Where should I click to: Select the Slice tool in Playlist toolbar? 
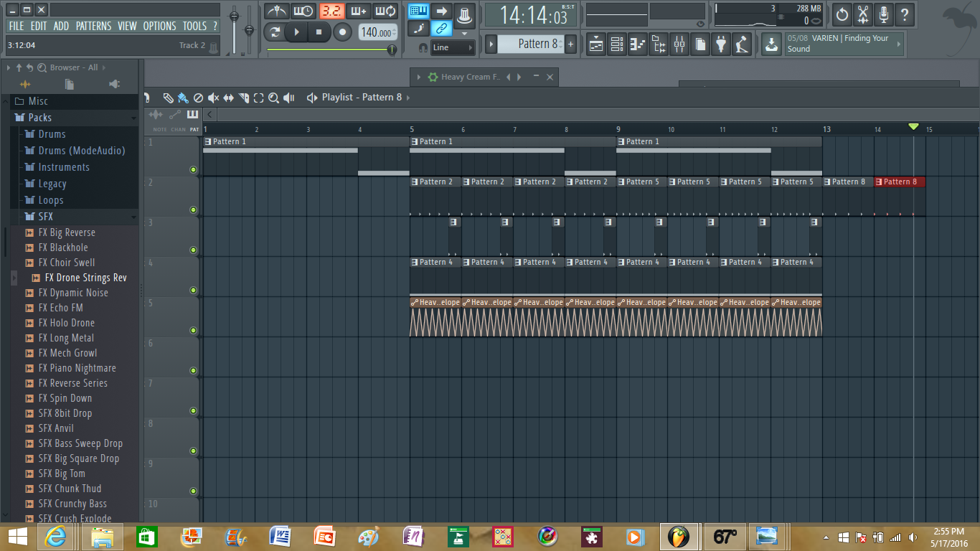click(x=243, y=98)
